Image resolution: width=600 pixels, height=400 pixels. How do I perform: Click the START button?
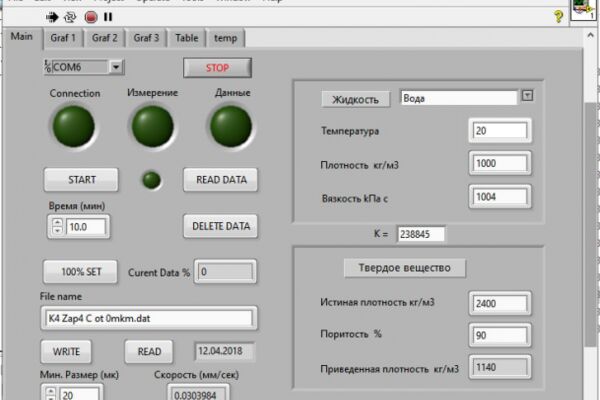pos(82,180)
